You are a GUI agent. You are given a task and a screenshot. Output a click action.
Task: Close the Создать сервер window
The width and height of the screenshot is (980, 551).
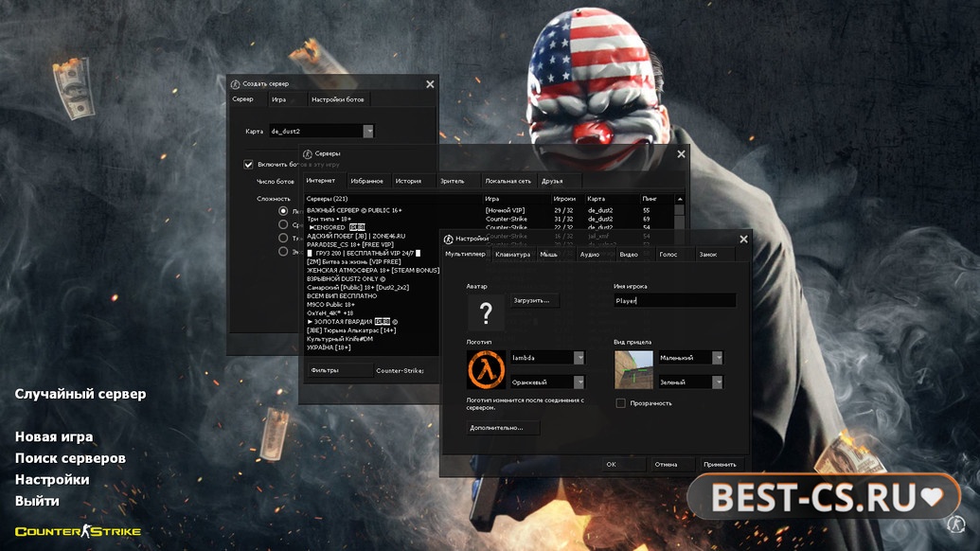430,83
